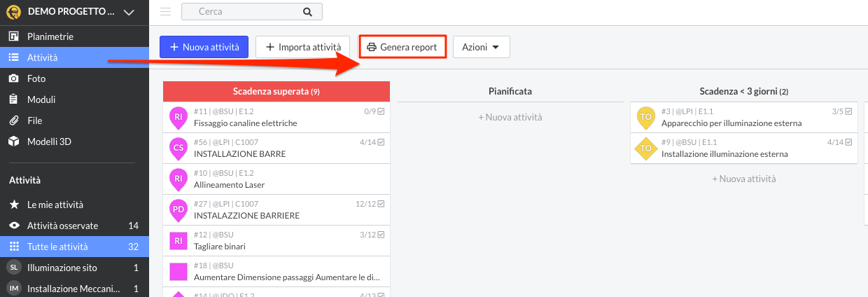Click Importa attività button
Image resolution: width=868 pixels, height=297 pixels.
coord(302,47)
